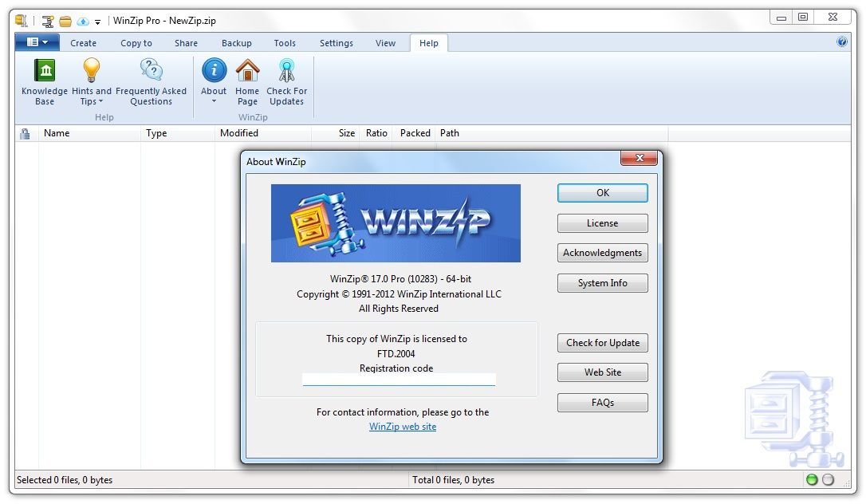Viewport: 866px width, 504px height.
Task: Follow the WinZip web site link
Action: click(403, 427)
